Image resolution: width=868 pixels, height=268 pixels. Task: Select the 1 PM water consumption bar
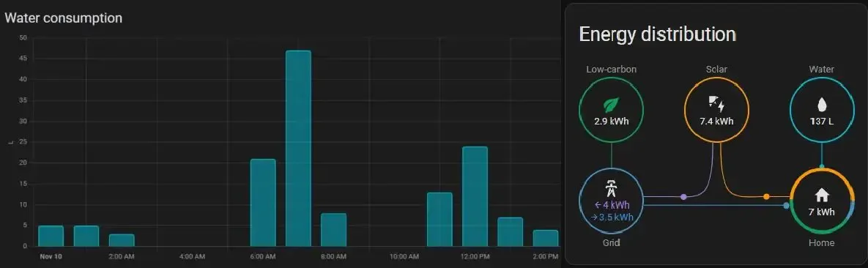point(510,232)
